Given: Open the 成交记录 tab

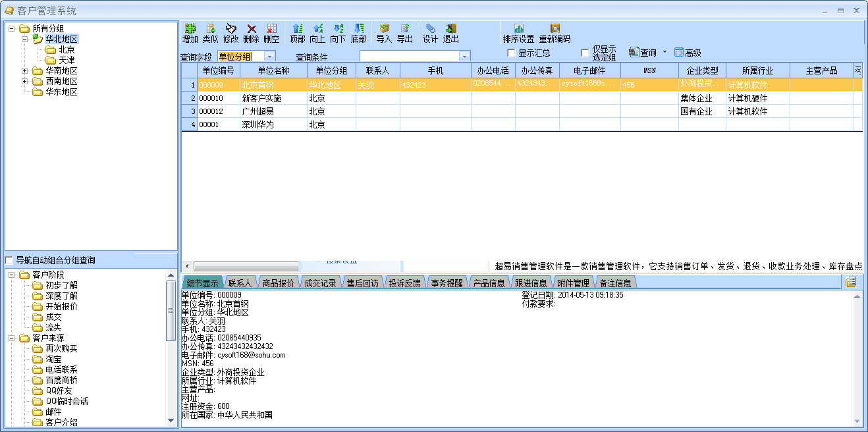Looking at the screenshot, I should 320,283.
